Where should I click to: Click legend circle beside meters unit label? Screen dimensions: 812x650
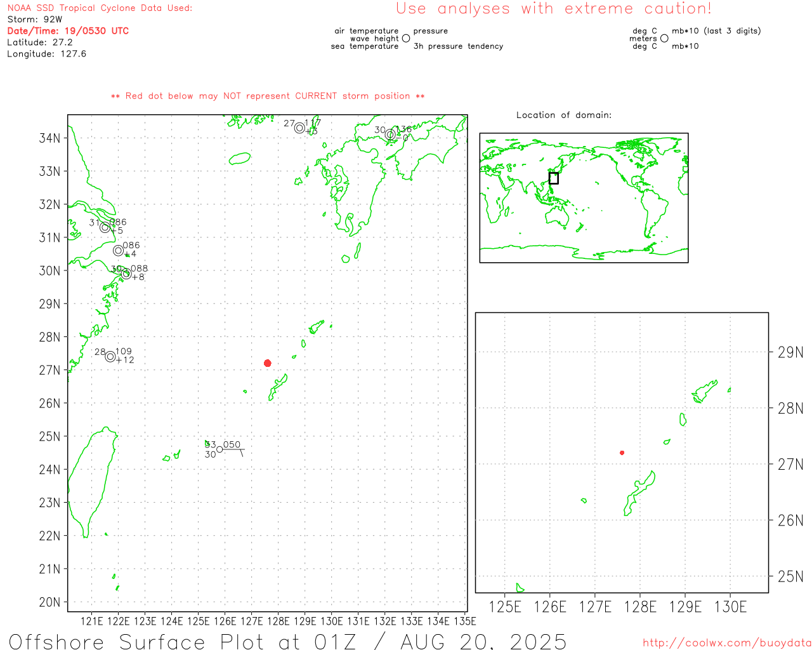tap(664, 38)
